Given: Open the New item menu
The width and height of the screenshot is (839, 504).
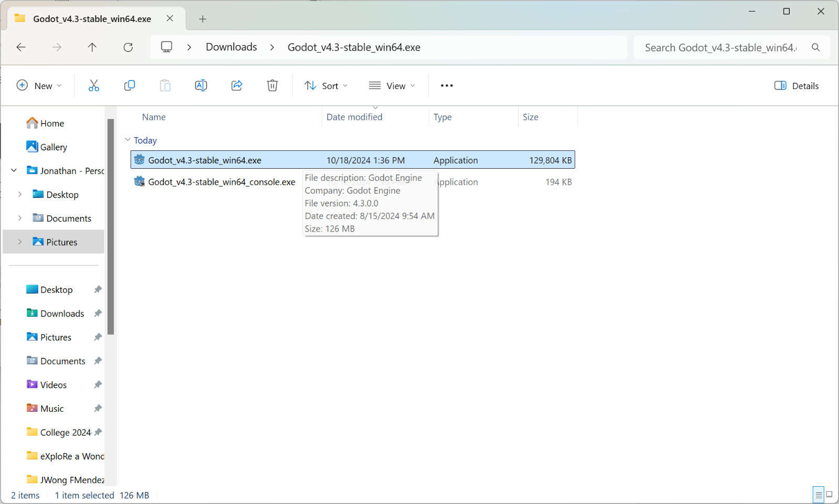Looking at the screenshot, I should click(39, 86).
